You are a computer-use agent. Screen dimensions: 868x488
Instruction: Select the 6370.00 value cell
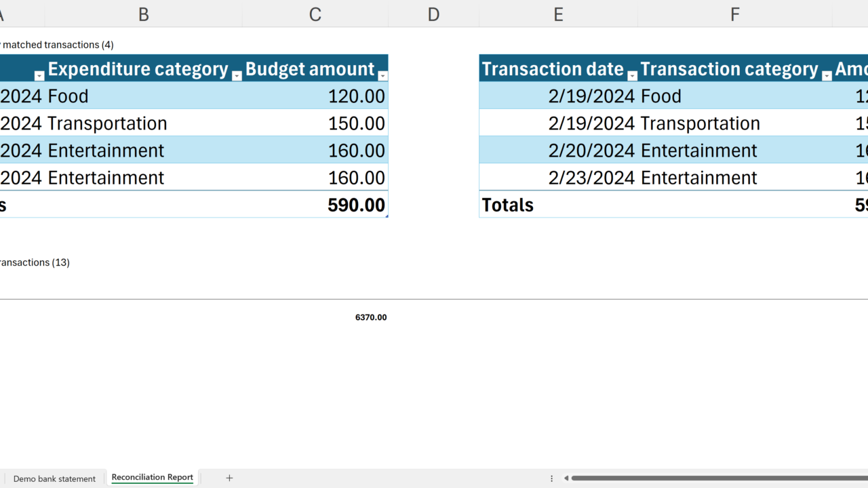(x=371, y=317)
